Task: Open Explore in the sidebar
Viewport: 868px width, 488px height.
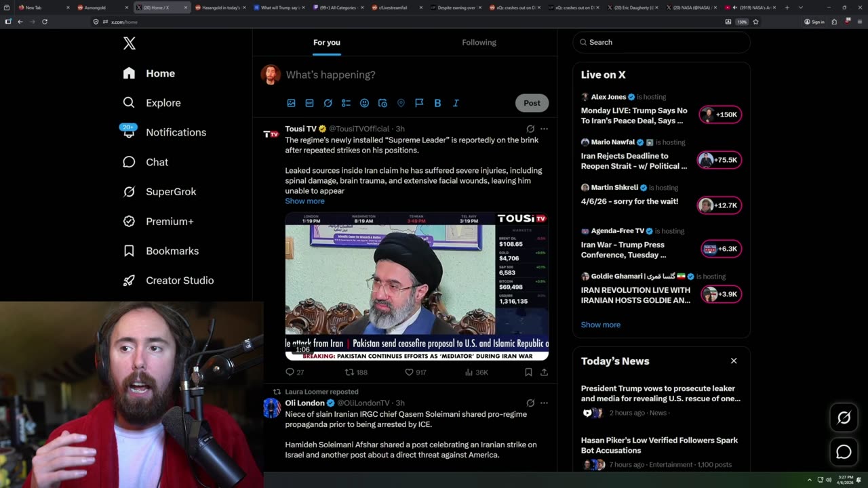Action: pyautogui.click(x=152, y=103)
